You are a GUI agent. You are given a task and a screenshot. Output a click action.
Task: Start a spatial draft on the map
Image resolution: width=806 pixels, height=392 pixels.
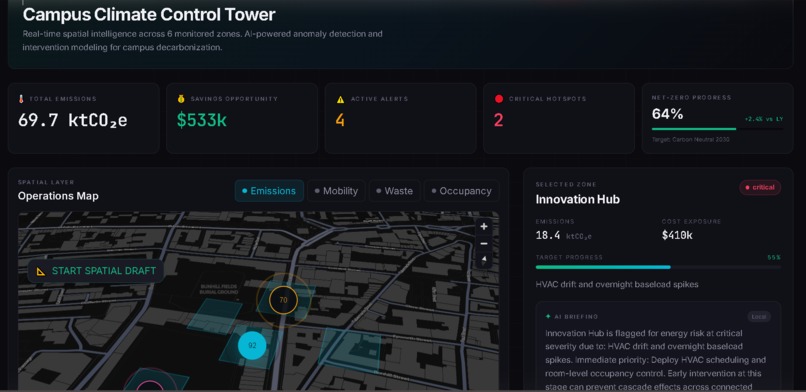(96, 271)
